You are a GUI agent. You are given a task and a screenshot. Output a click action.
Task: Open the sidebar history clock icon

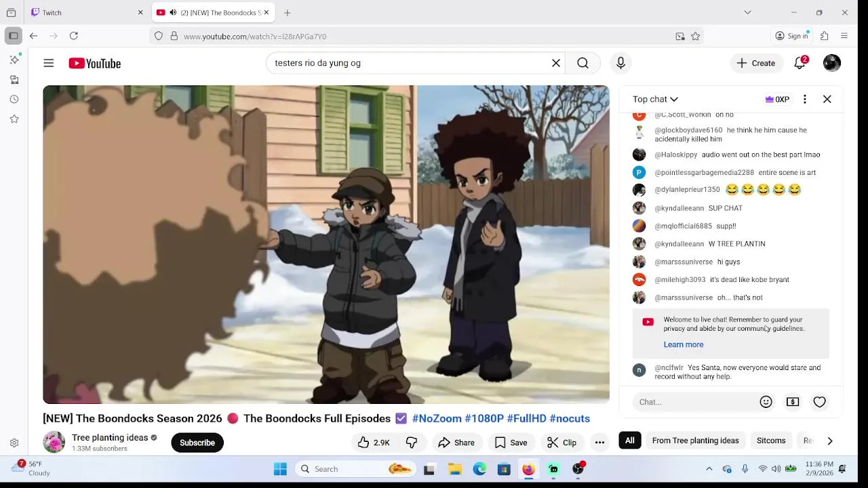[x=14, y=99]
